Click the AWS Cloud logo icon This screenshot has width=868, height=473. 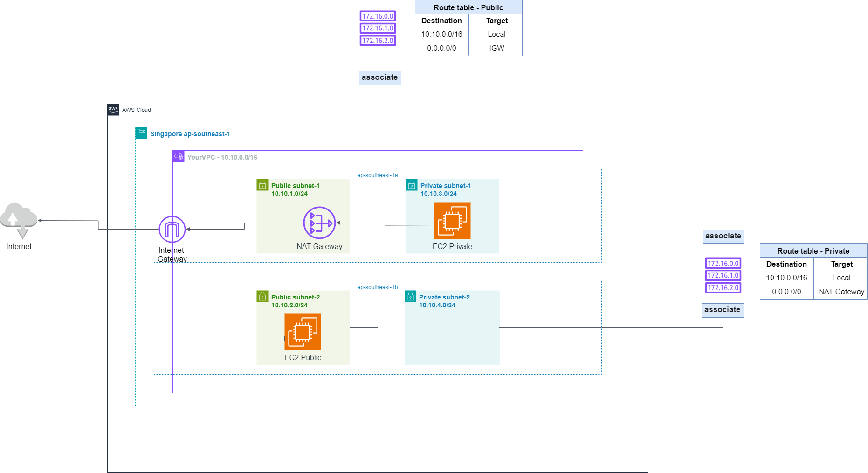click(x=113, y=110)
